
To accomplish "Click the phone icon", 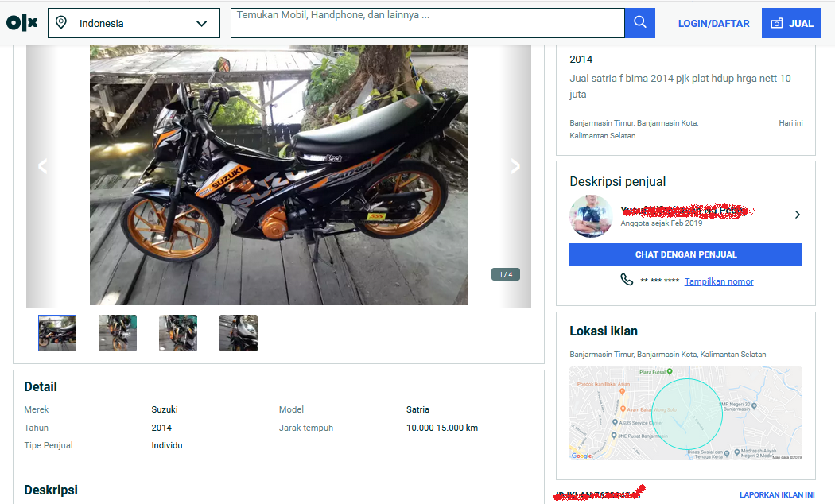I will tap(627, 279).
